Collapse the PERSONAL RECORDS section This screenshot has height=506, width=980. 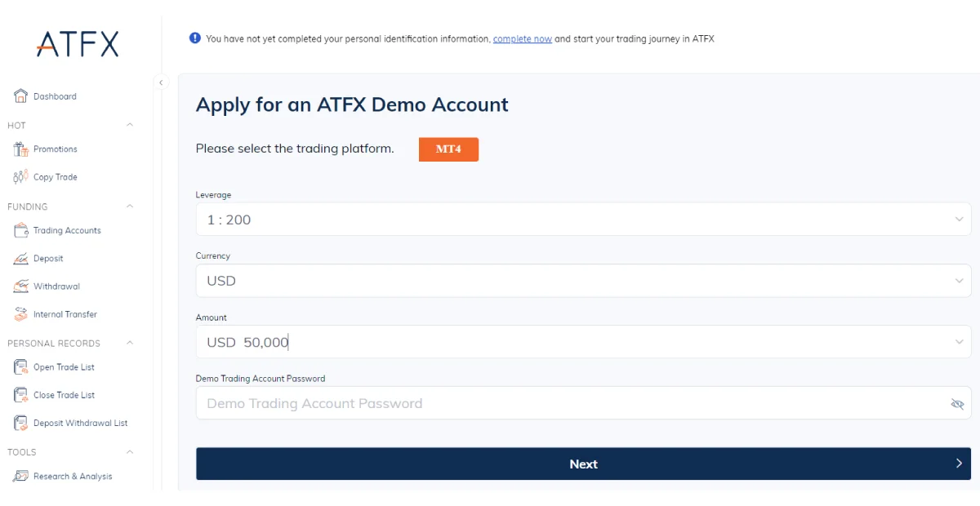coord(129,343)
